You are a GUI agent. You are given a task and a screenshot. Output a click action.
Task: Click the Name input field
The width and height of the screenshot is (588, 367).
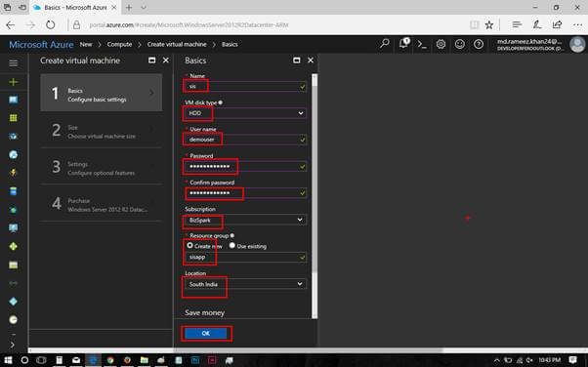(x=245, y=87)
